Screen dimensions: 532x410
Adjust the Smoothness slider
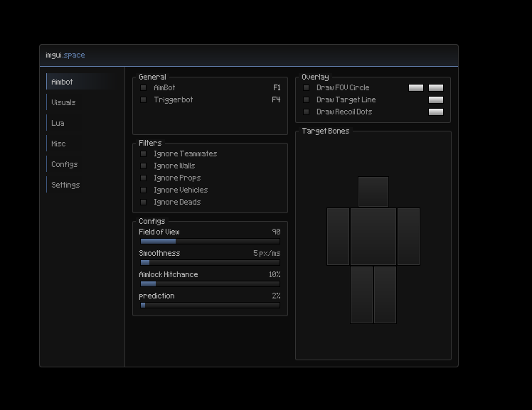(210, 263)
